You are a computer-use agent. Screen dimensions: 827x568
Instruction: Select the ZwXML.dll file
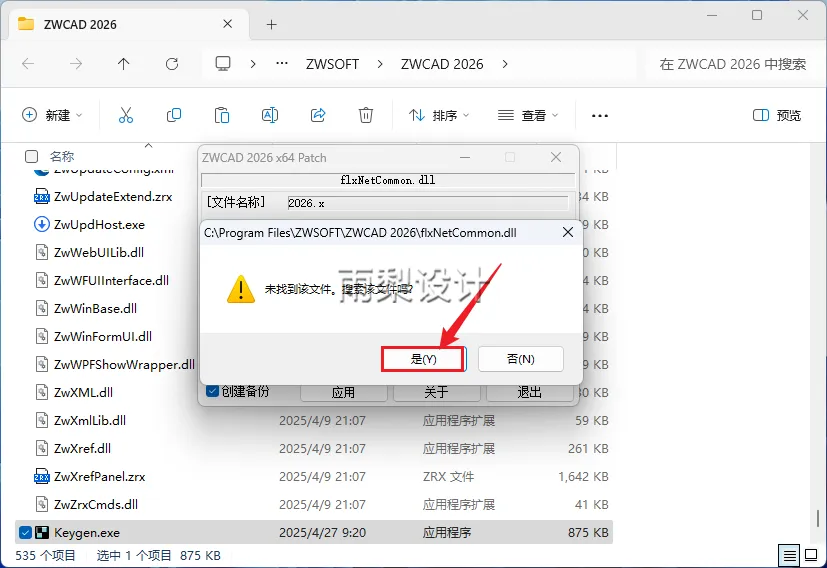click(83, 392)
